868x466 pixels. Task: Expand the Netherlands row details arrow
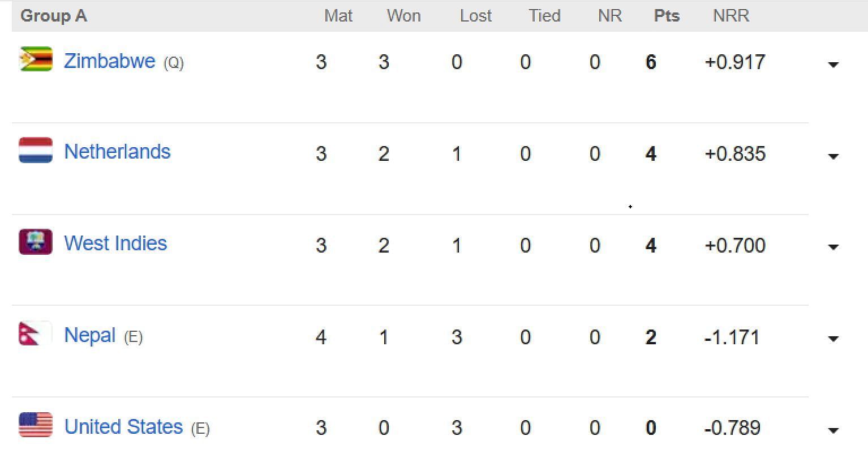tap(833, 156)
